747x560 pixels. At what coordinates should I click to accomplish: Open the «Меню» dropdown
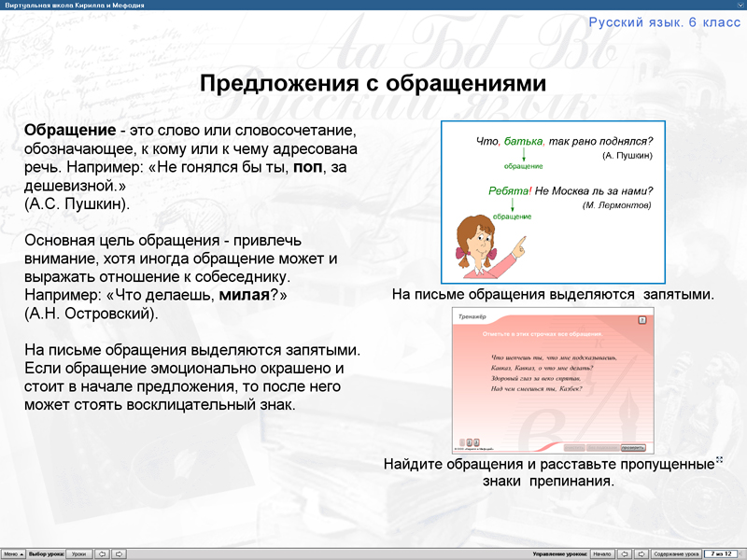[x=12, y=553]
